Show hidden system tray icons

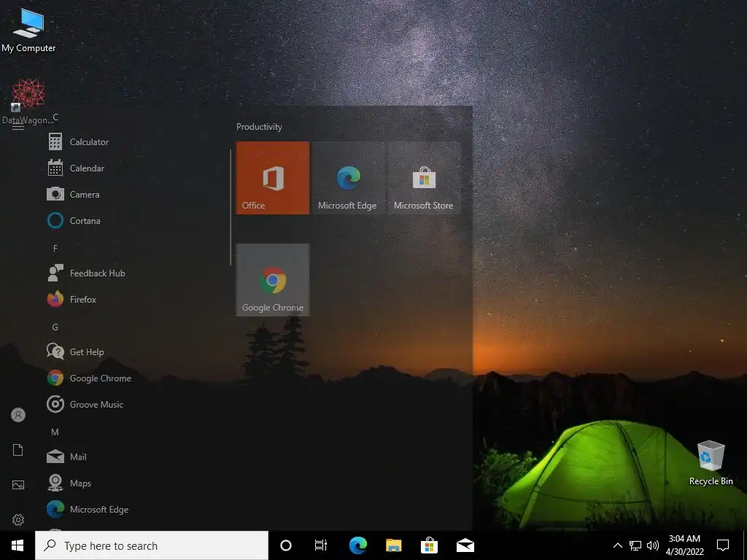point(617,545)
